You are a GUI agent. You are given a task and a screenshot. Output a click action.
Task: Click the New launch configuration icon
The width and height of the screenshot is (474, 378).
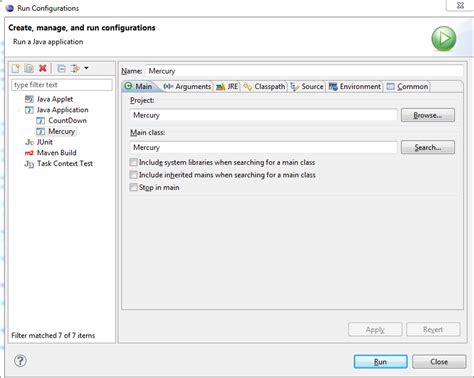coord(16,68)
